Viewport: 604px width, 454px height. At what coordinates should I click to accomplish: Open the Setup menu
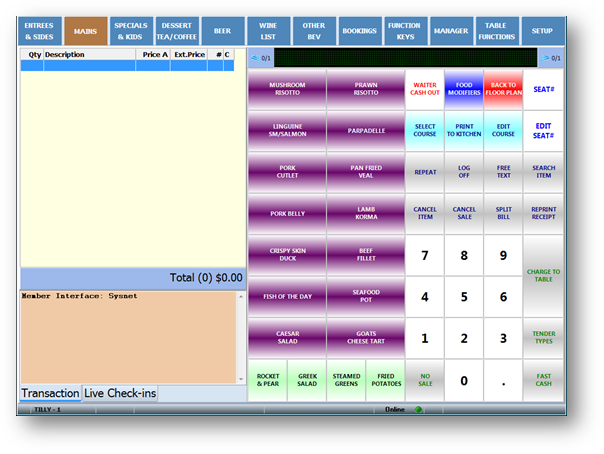542,31
